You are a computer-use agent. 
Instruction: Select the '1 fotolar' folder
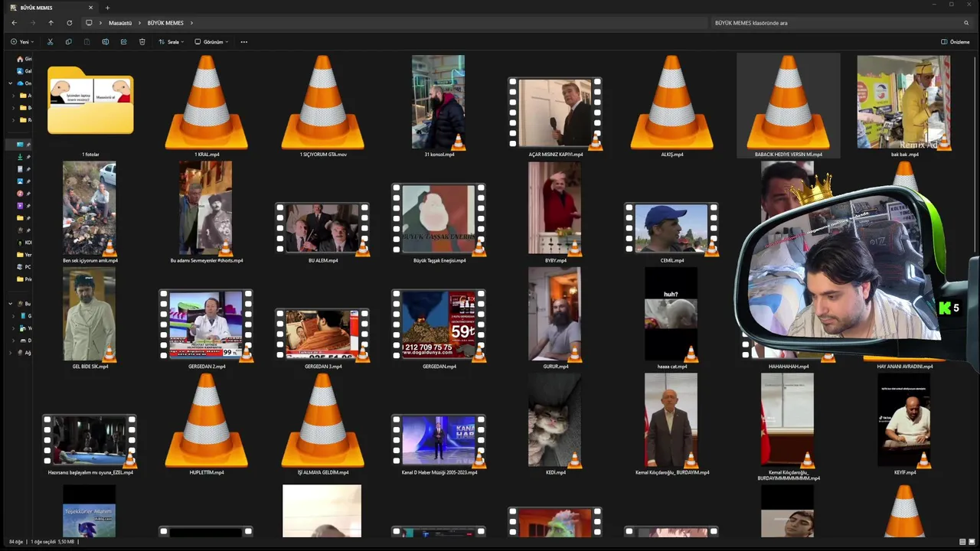[x=90, y=106]
